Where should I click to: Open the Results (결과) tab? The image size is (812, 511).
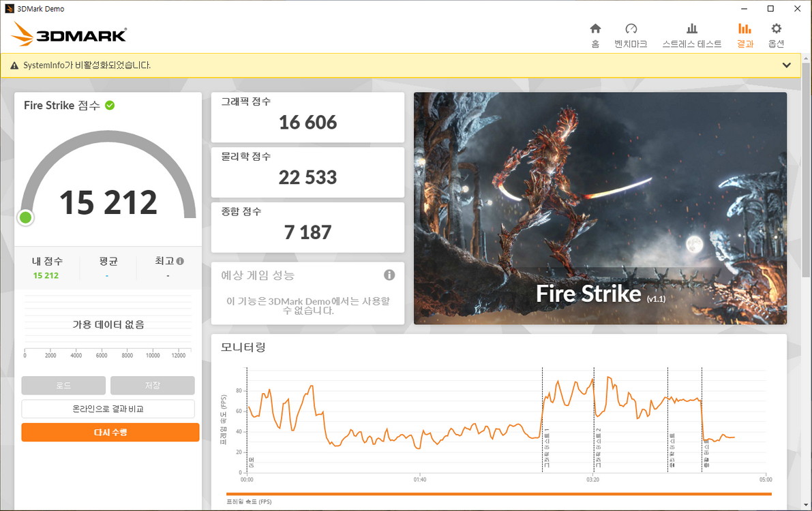[x=745, y=35]
